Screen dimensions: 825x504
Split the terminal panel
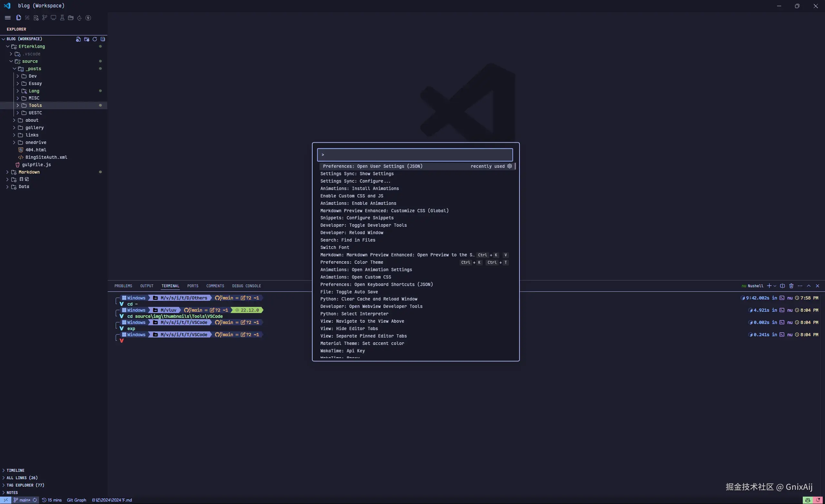click(782, 286)
